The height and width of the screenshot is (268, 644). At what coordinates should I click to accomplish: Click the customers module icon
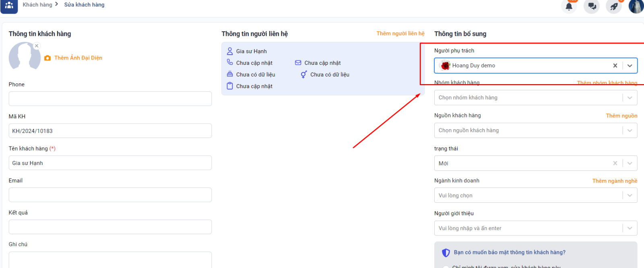point(9,6)
